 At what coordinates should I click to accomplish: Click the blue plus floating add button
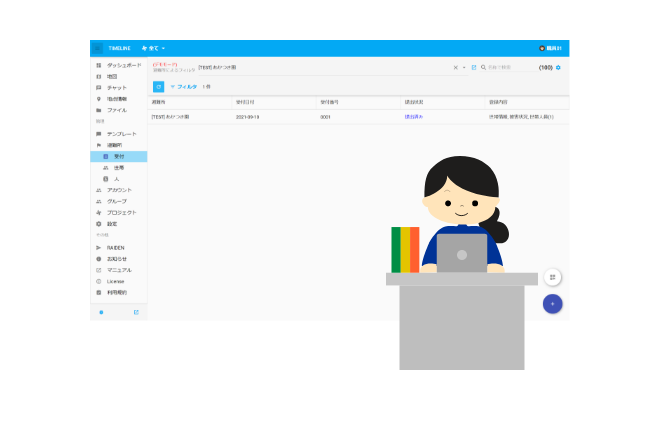pyautogui.click(x=553, y=304)
